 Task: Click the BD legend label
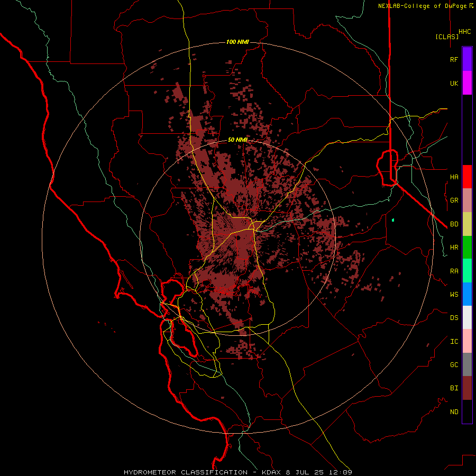coord(454,224)
